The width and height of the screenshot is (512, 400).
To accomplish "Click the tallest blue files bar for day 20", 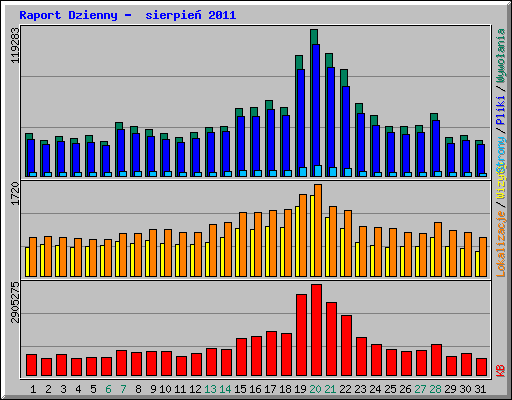I will pyautogui.click(x=316, y=110).
